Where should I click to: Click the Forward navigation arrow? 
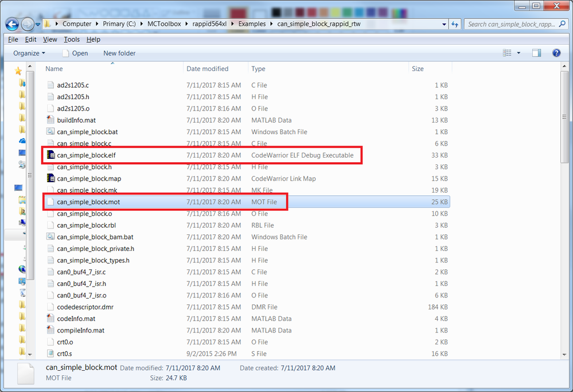pos(28,25)
